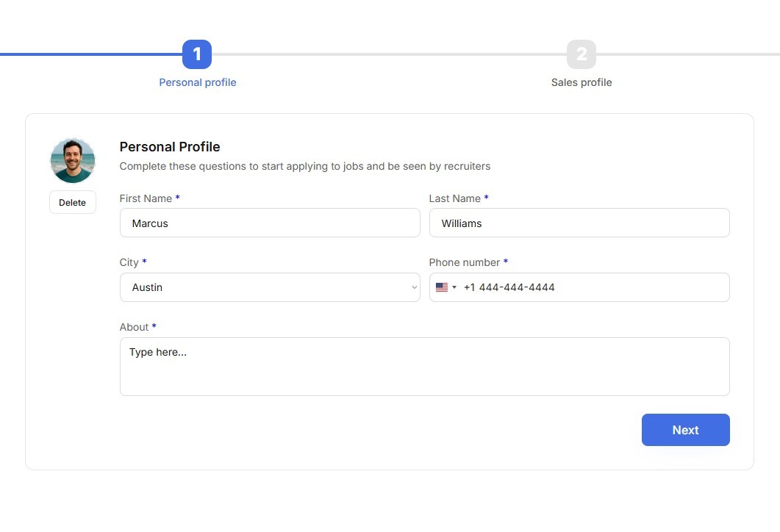This screenshot has height=532, width=780.
Task: Delete the profile picture
Action: click(x=73, y=202)
